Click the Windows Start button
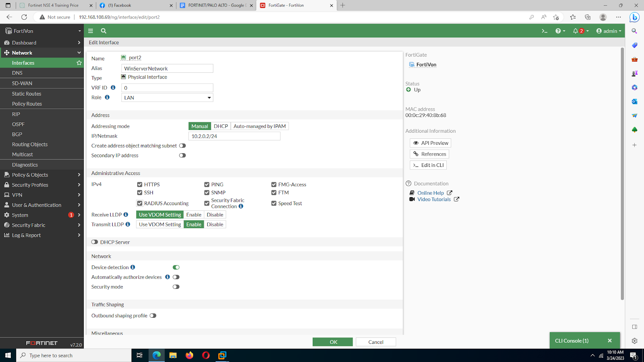 (8, 355)
